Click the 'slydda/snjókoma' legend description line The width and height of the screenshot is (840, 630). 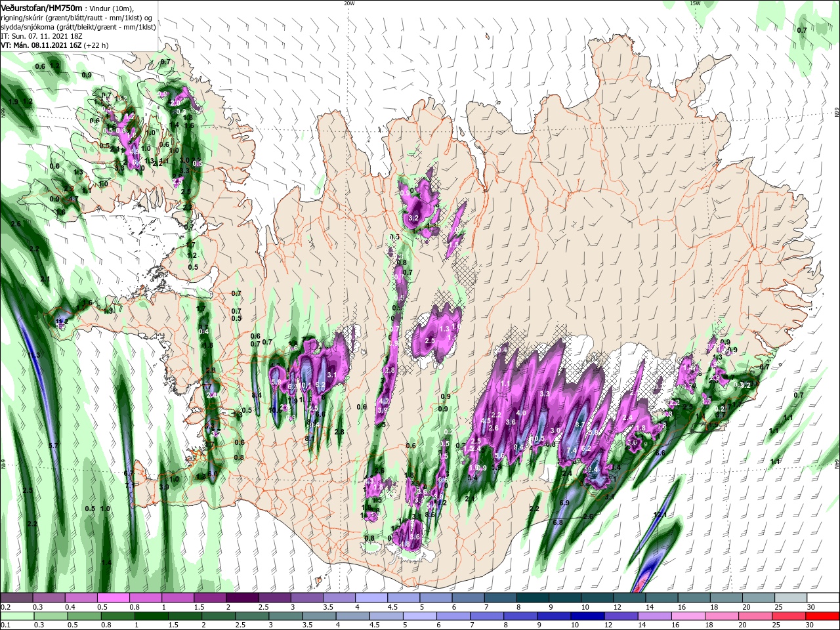click(x=77, y=27)
